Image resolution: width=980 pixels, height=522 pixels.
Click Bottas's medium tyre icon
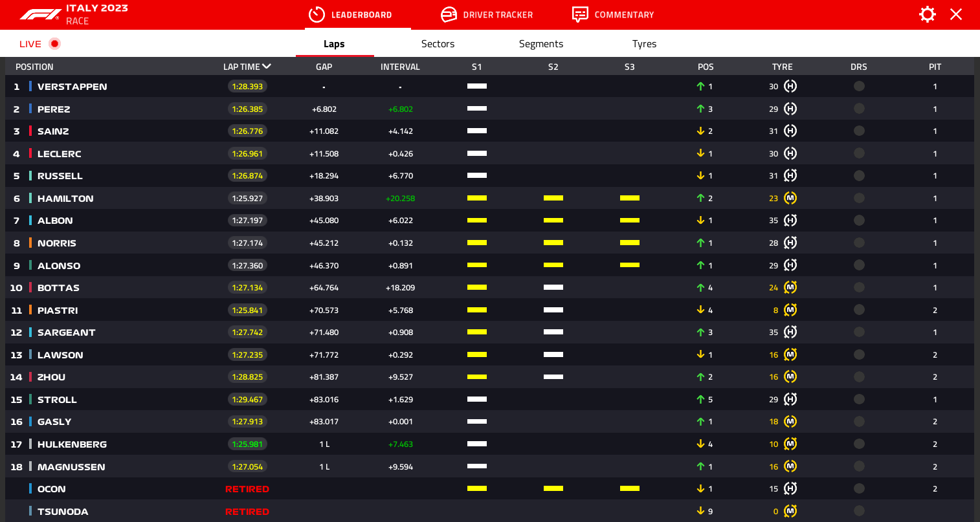[790, 287]
